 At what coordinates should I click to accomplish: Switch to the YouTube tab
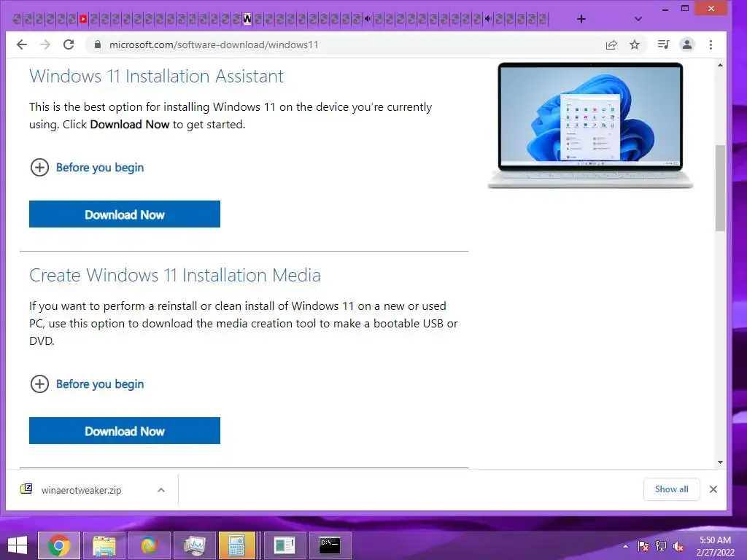coord(83,19)
